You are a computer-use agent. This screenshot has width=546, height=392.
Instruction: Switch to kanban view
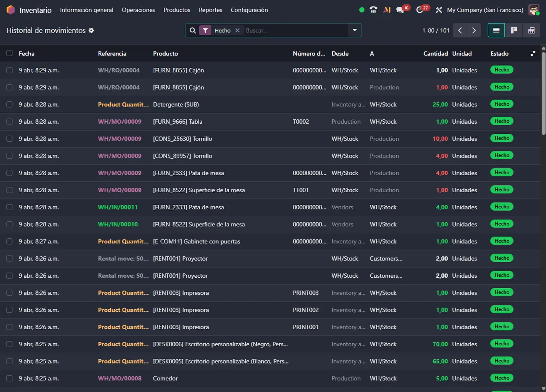point(514,30)
